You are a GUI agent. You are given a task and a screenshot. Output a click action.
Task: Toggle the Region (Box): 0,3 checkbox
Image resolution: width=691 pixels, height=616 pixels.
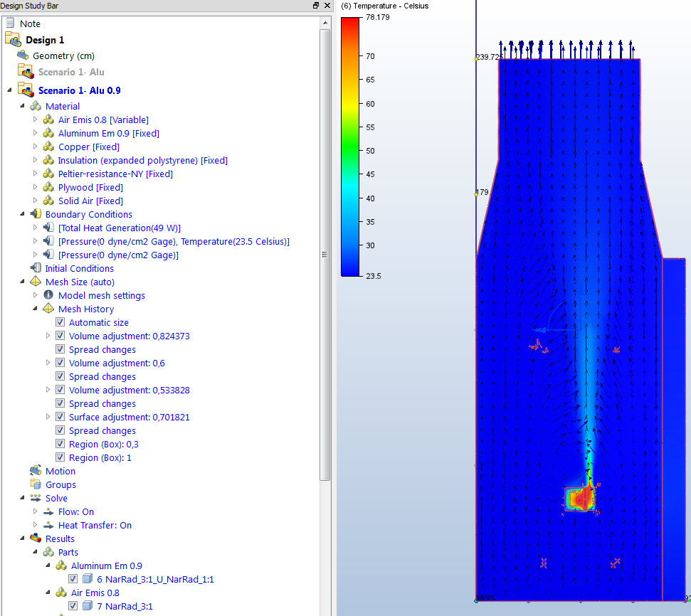[60, 444]
